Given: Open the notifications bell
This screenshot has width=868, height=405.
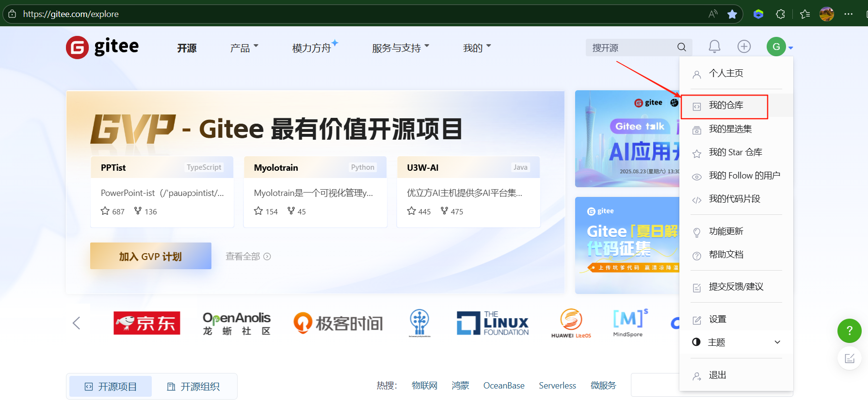Looking at the screenshot, I should pyautogui.click(x=714, y=47).
